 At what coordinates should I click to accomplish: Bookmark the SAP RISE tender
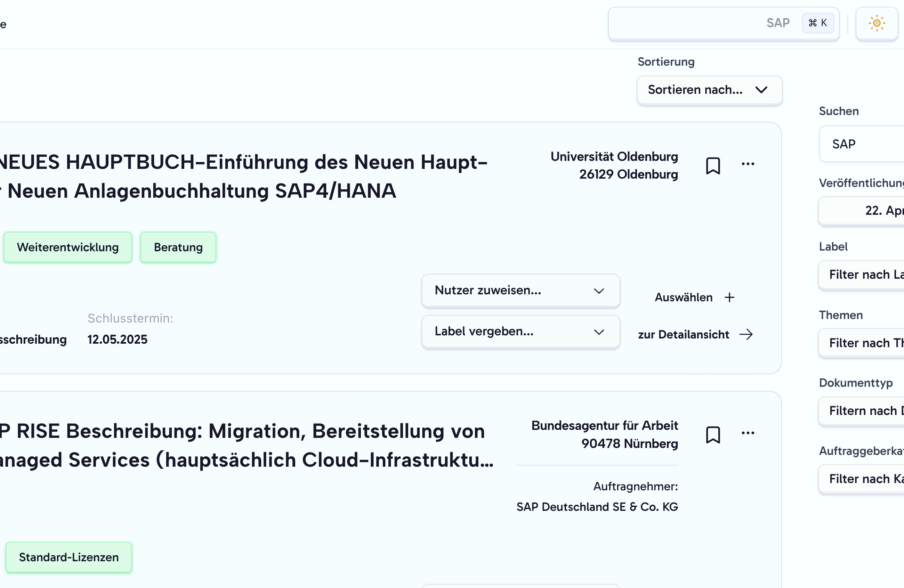click(713, 435)
